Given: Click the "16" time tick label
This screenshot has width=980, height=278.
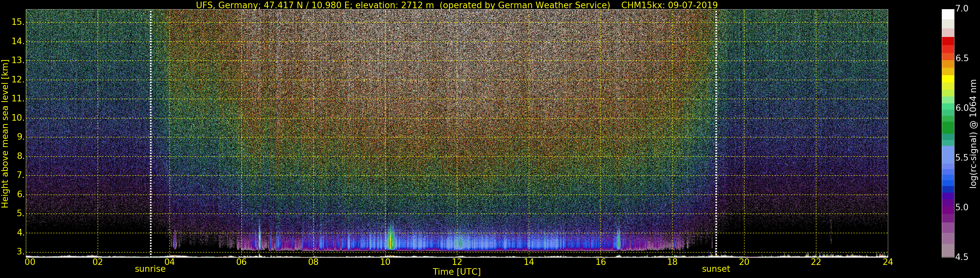Looking at the screenshot, I should coord(600,262).
